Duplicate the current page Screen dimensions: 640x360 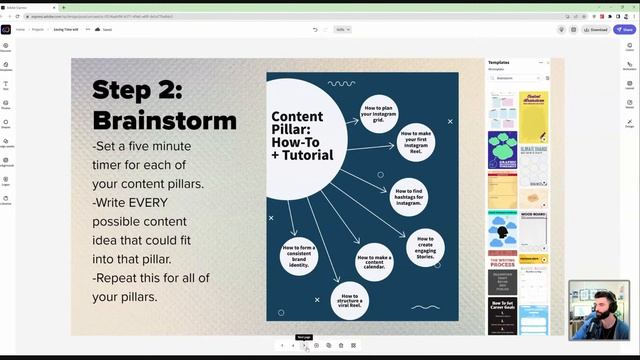pos(329,345)
